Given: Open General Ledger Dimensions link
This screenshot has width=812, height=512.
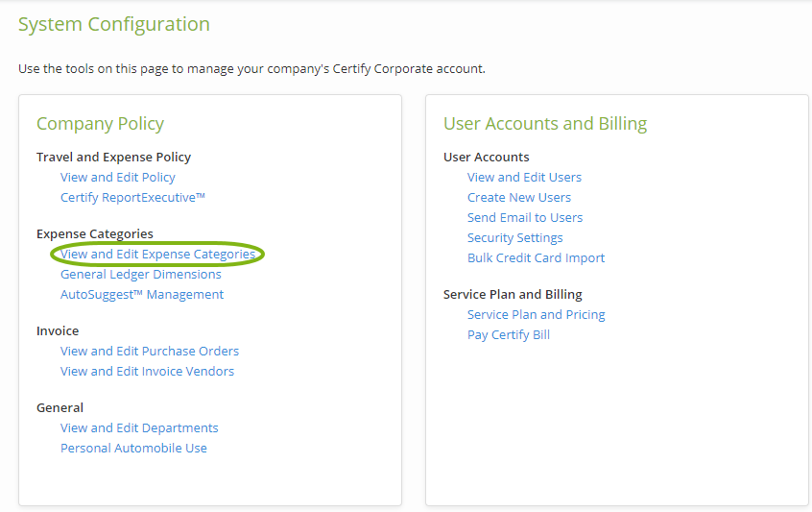Looking at the screenshot, I should pos(141,274).
